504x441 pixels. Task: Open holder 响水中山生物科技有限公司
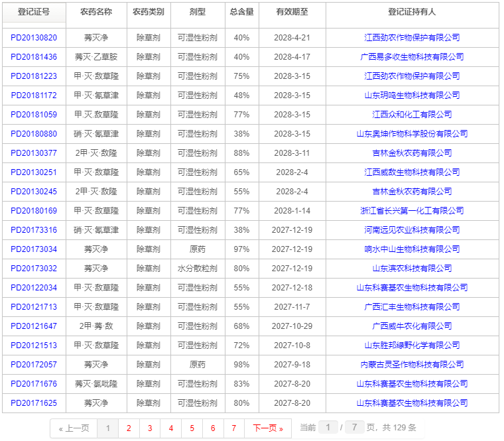pos(412,249)
